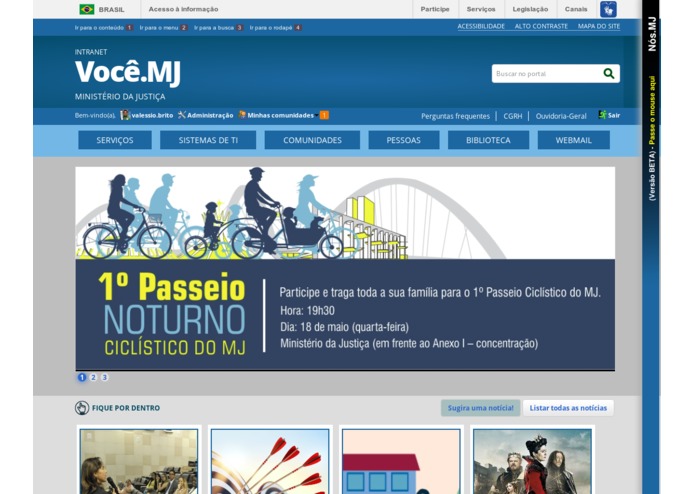The height and width of the screenshot is (494, 695).
Task: Click the Participe top bar link
Action: tap(435, 9)
